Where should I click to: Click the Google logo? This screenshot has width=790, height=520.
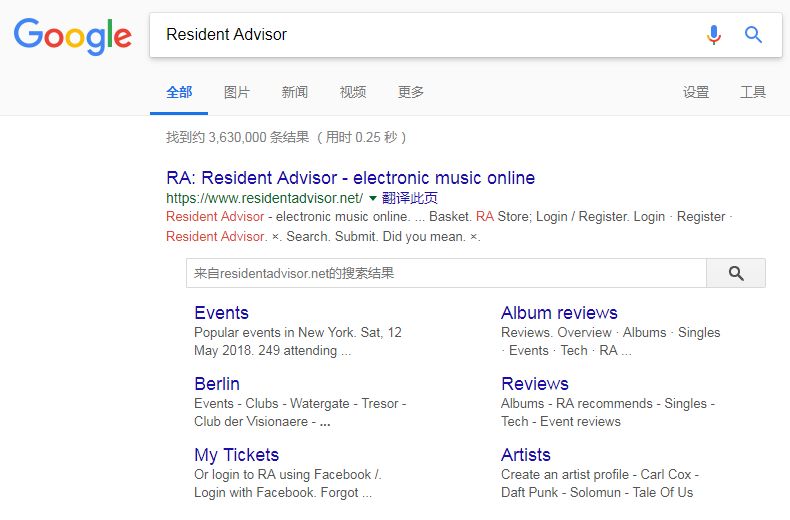[x=72, y=36]
